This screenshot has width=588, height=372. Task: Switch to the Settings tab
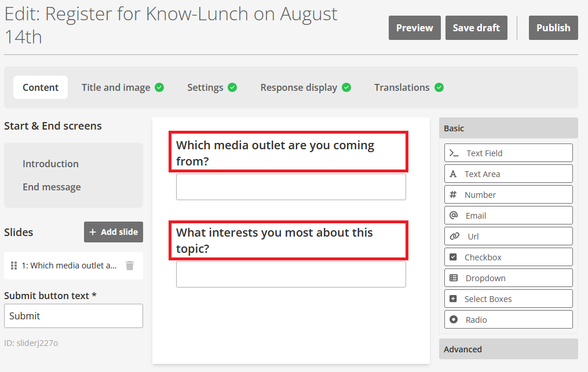tap(211, 87)
